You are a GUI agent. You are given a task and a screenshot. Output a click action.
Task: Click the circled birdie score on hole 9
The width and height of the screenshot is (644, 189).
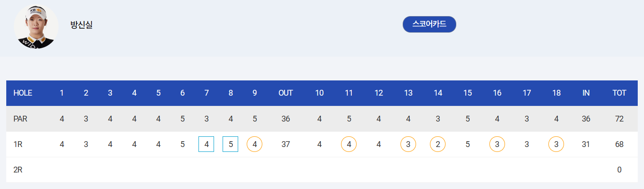click(x=254, y=144)
